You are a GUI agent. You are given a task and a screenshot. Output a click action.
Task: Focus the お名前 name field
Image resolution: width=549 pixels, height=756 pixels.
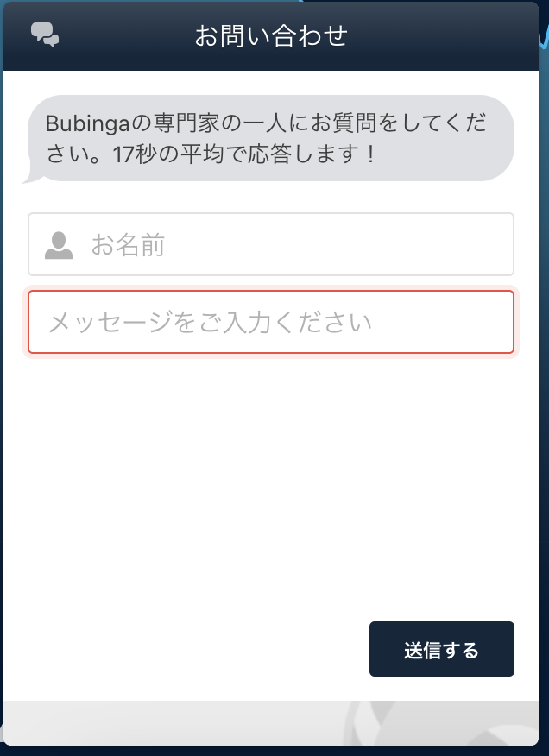[x=271, y=244]
